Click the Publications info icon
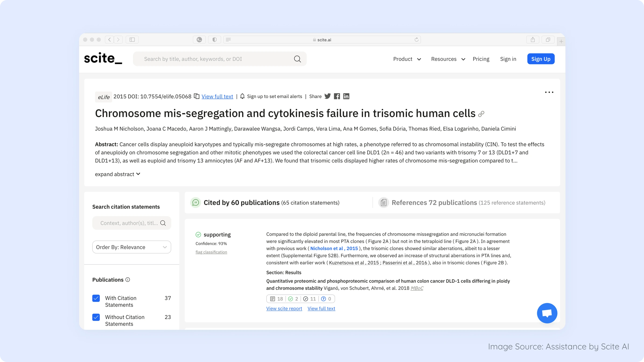This screenshot has height=362, width=644. click(x=127, y=280)
